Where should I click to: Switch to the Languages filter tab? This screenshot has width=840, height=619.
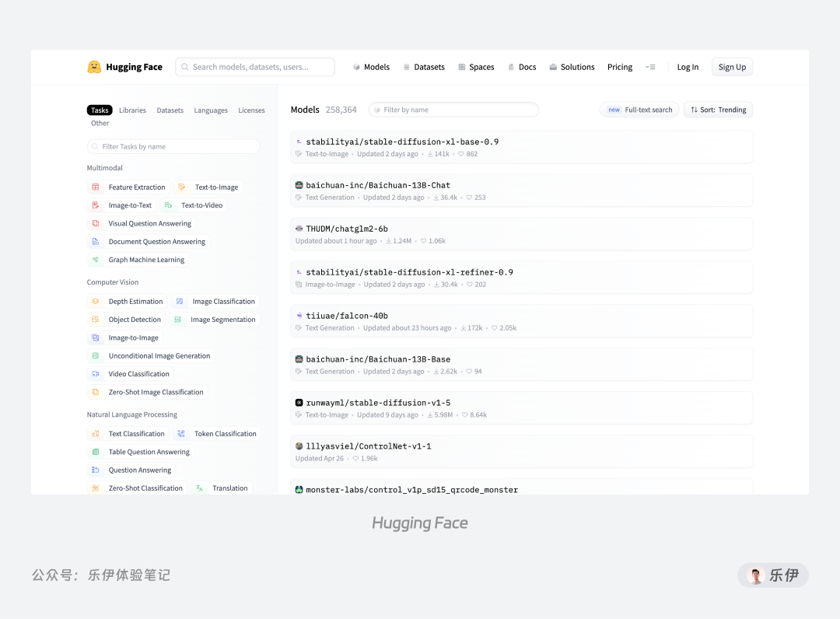tap(211, 110)
